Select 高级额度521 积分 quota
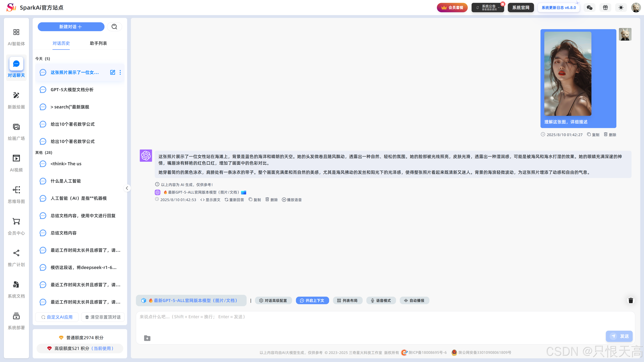This screenshot has width=644, height=362. tap(80, 349)
